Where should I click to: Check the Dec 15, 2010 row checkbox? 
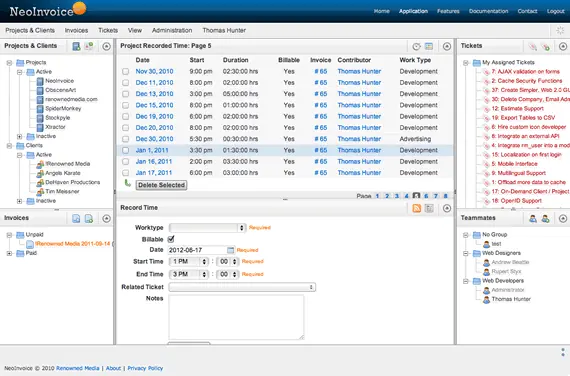click(125, 105)
